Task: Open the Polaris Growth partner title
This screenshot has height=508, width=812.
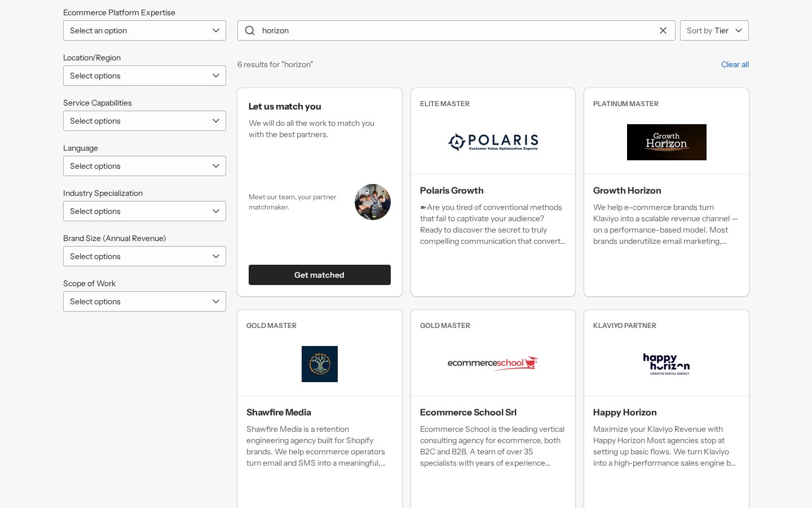Action: coord(452,191)
